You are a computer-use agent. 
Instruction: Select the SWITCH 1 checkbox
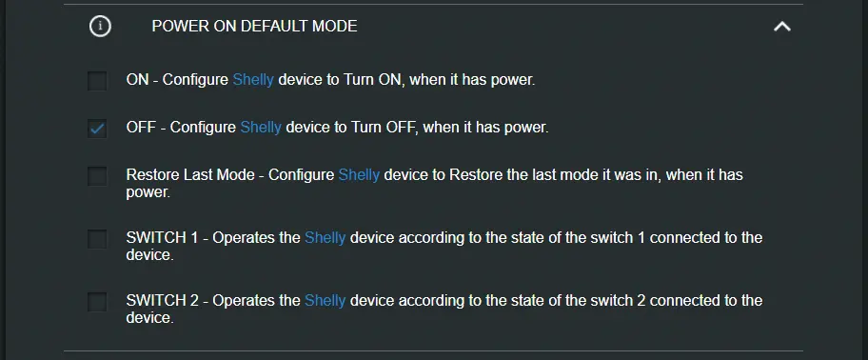(x=97, y=239)
